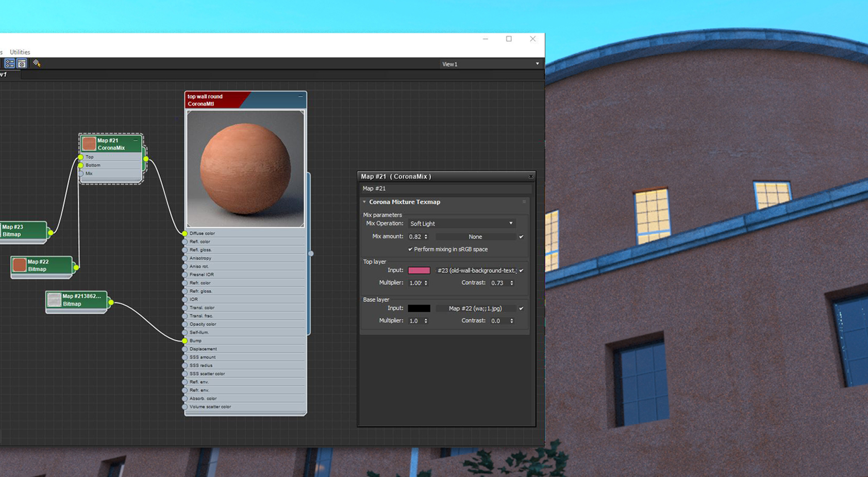Click the Map #21 name field
Viewport: 868px width, 477px height.
tap(446, 189)
